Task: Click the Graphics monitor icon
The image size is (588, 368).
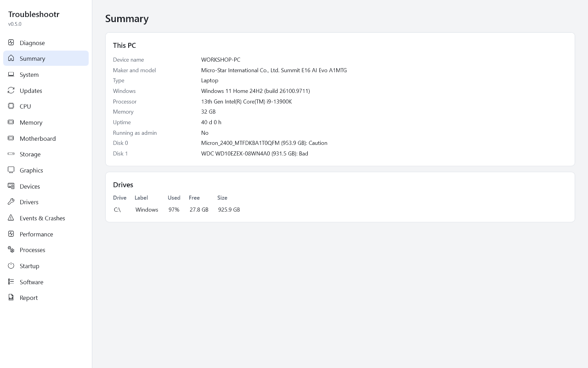Action: tap(11, 170)
